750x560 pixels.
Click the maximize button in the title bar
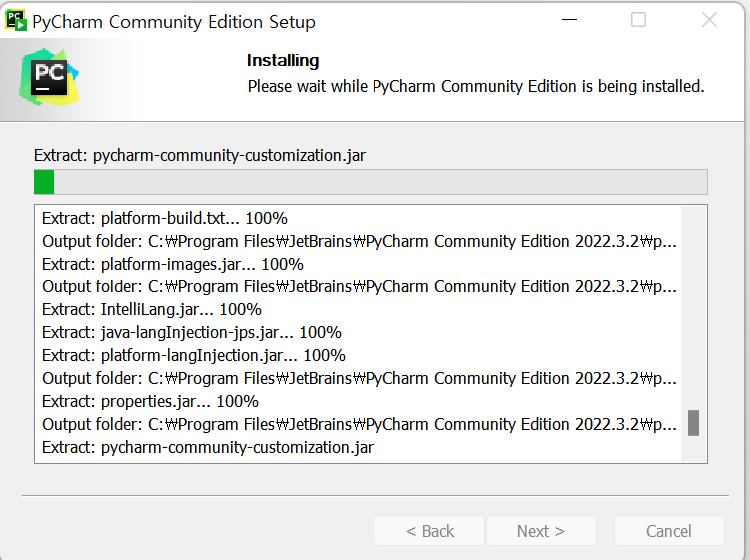[638, 20]
